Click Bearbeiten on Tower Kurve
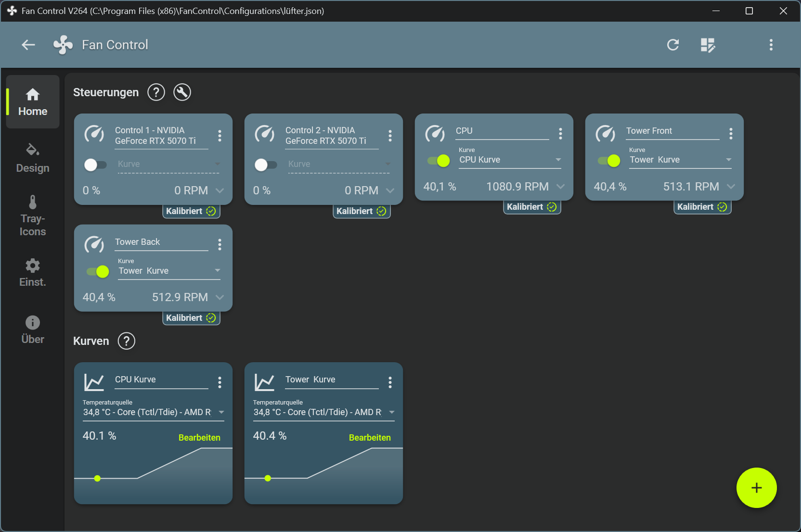The width and height of the screenshot is (801, 532). click(370, 438)
